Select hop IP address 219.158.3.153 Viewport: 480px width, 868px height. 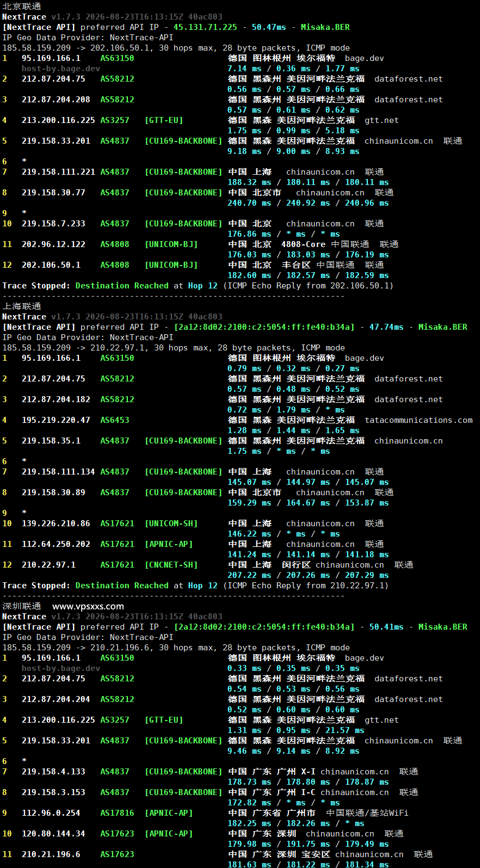click(x=53, y=792)
